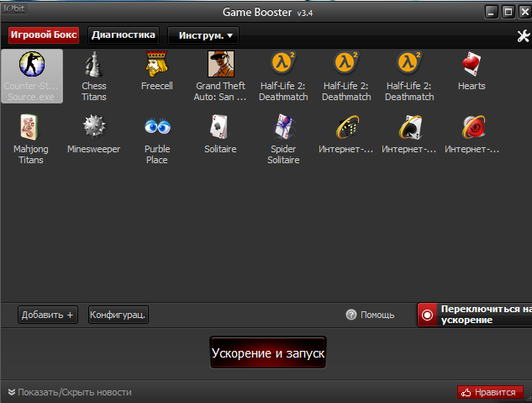
Task: Open the Помощь help link
Action: (x=370, y=315)
